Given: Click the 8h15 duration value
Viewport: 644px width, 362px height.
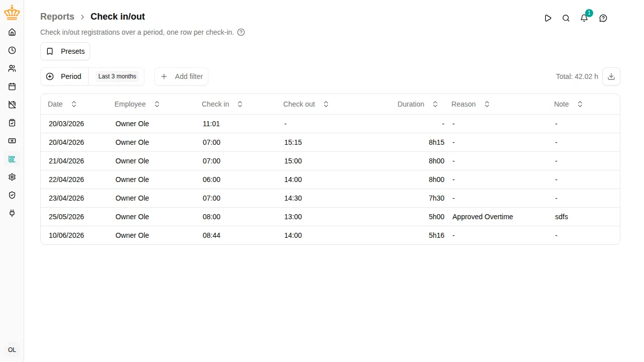Looking at the screenshot, I should coord(436,142).
